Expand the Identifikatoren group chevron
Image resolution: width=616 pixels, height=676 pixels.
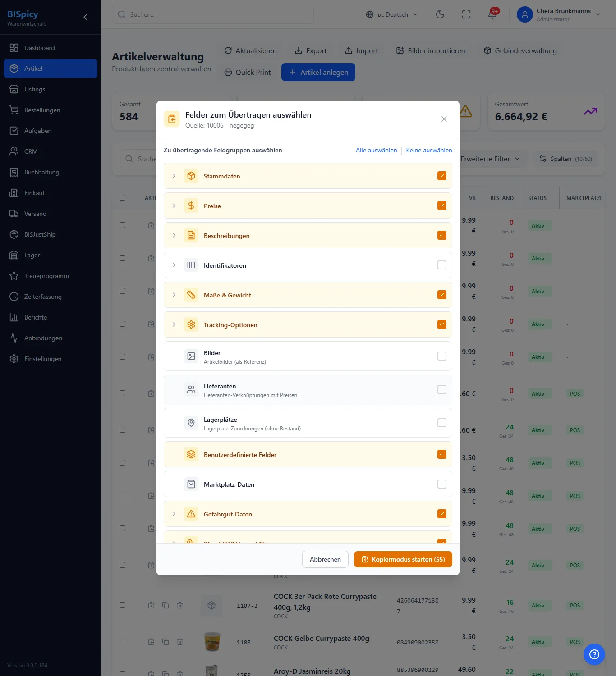point(174,265)
